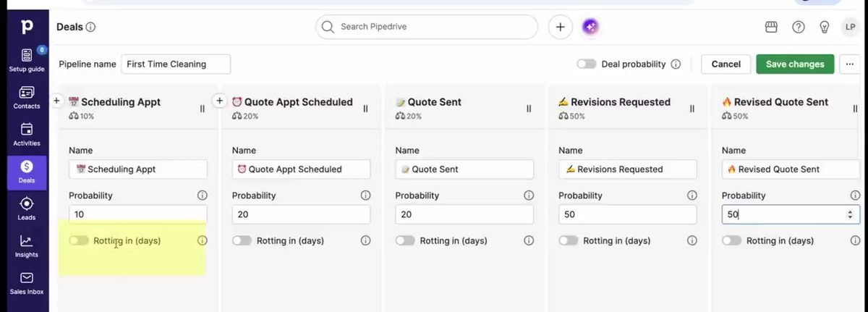Image resolution: width=868 pixels, height=312 pixels.
Task: Click the Pipedrive logo icon
Action: [27, 27]
